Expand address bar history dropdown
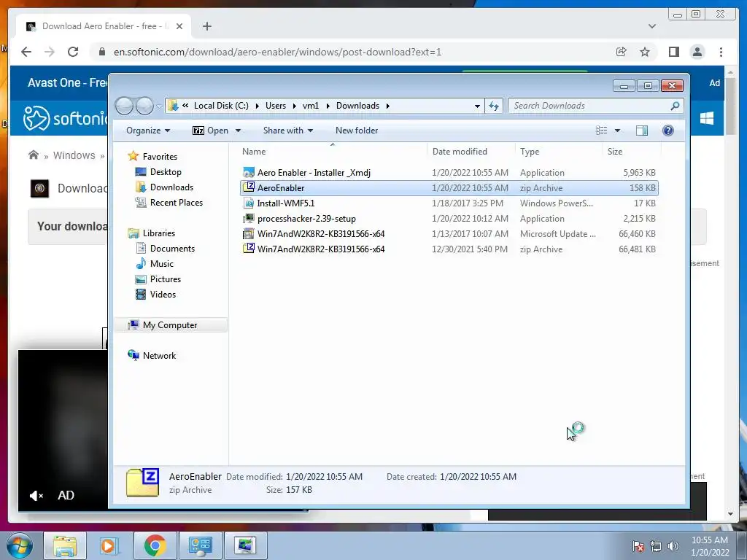 click(x=477, y=106)
